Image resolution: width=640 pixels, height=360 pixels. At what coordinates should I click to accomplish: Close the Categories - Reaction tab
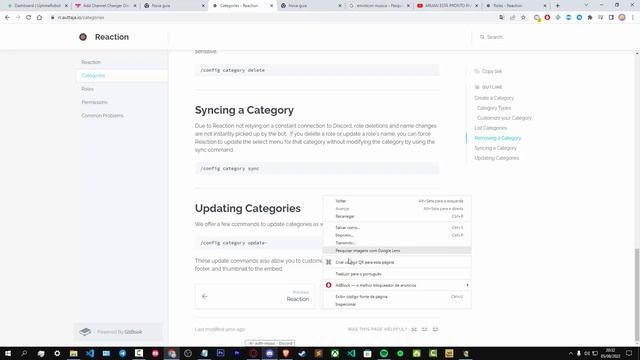click(x=271, y=6)
